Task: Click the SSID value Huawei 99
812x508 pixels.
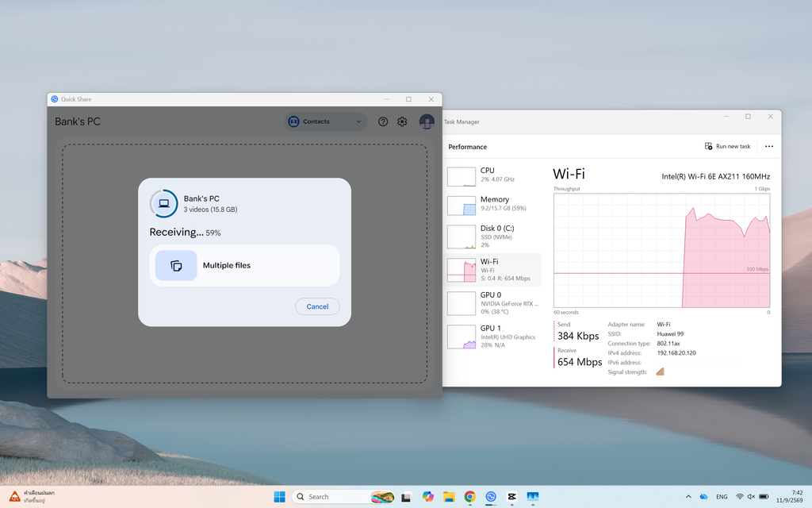Action: click(670, 334)
